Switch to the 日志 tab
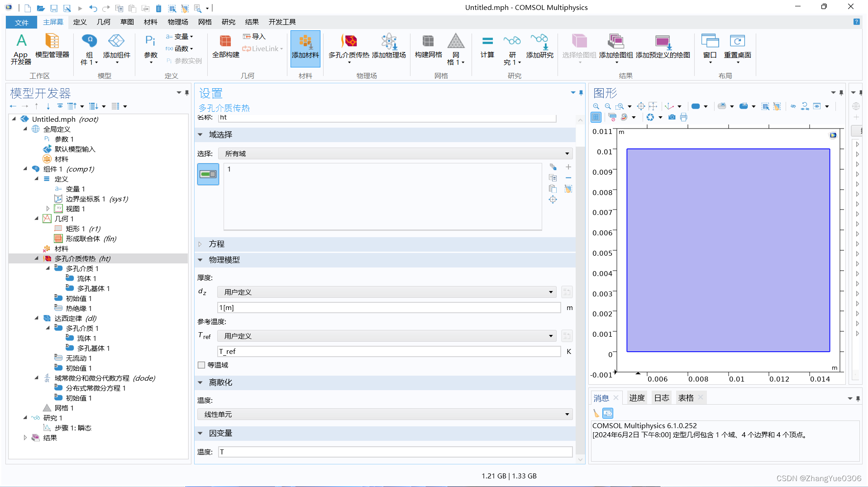Viewport: 868px width, 487px height. pos(662,398)
